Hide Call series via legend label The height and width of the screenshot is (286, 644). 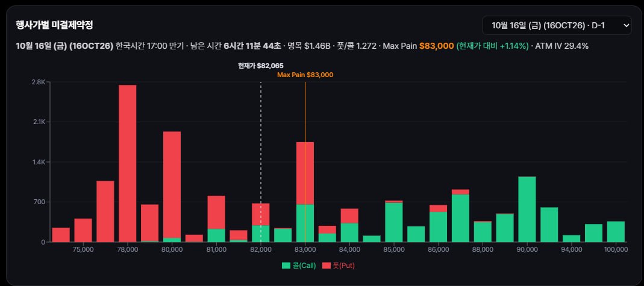pyautogui.click(x=304, y=266)
